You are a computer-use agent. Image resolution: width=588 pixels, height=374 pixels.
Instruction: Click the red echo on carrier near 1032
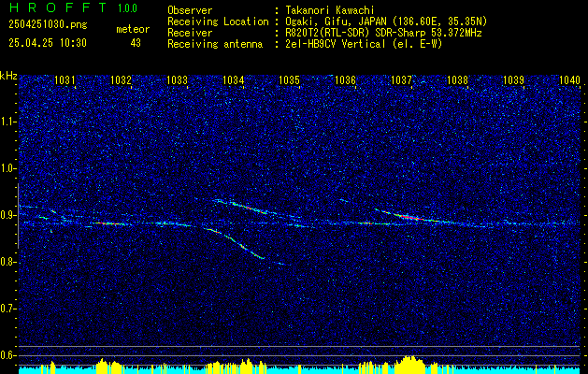tap(109, 223)
